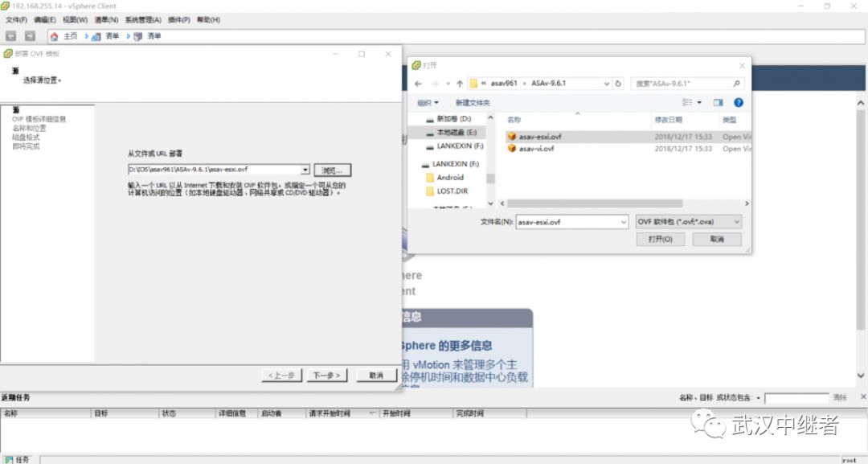
Task: Click < 上一步 in the OVF wizard
Action: (x=281, y=376)
